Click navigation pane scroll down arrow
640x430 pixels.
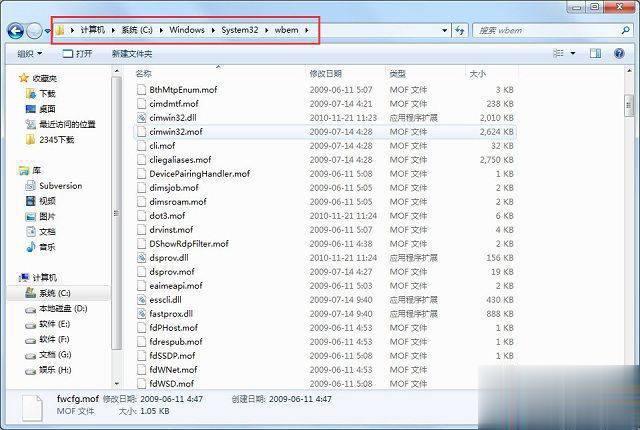(x=117, y=383)
